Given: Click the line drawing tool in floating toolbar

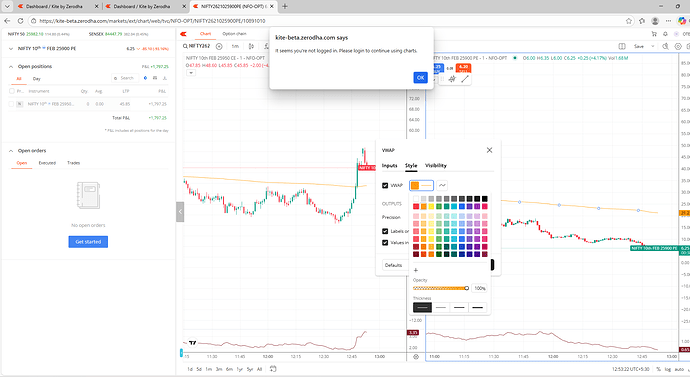Looking at the screenshot, I should pyautogui.click(x=465, y=79).
